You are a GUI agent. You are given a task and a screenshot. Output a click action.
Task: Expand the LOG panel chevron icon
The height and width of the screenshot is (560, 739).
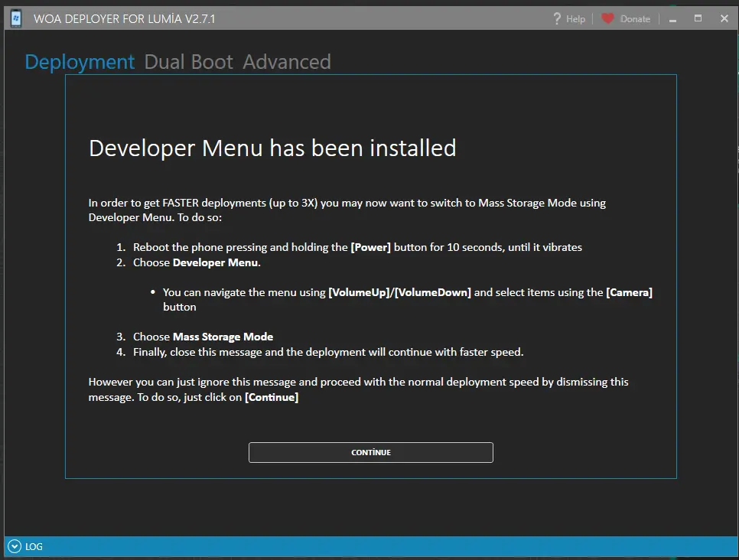tap(15, 546)
